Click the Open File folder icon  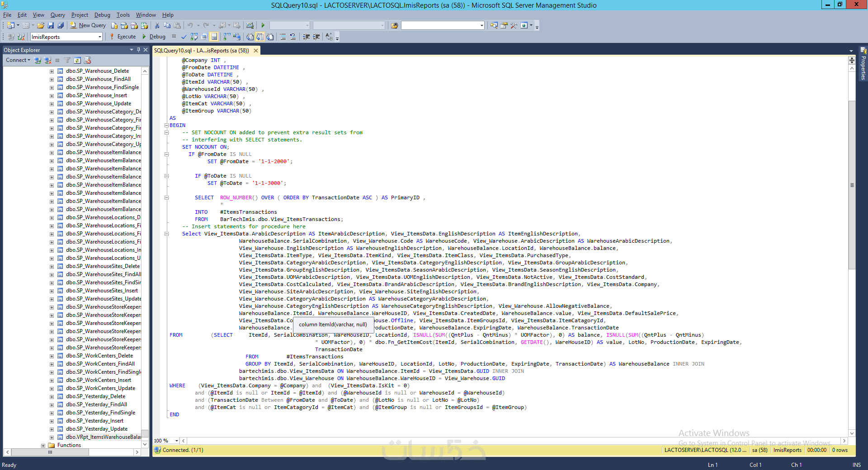(41, 25)
